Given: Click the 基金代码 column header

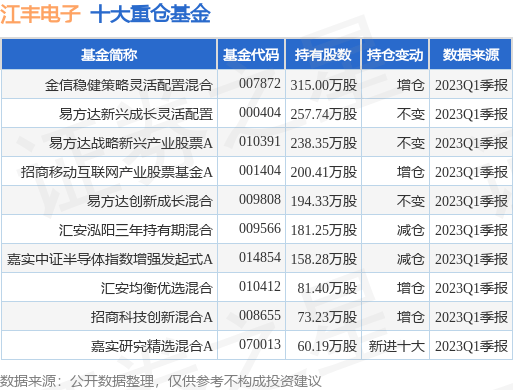Looking at the screenshot, I should coord(251,55).
